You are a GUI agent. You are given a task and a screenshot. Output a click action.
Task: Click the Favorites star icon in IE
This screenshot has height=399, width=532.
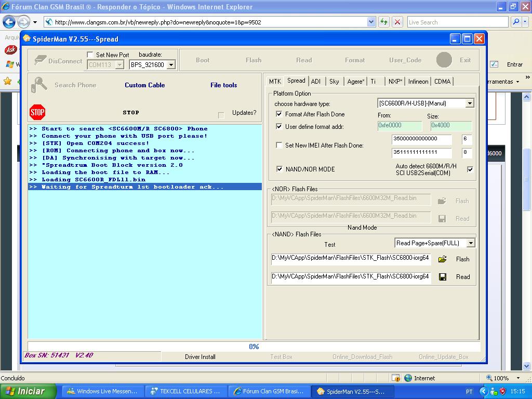7,81
